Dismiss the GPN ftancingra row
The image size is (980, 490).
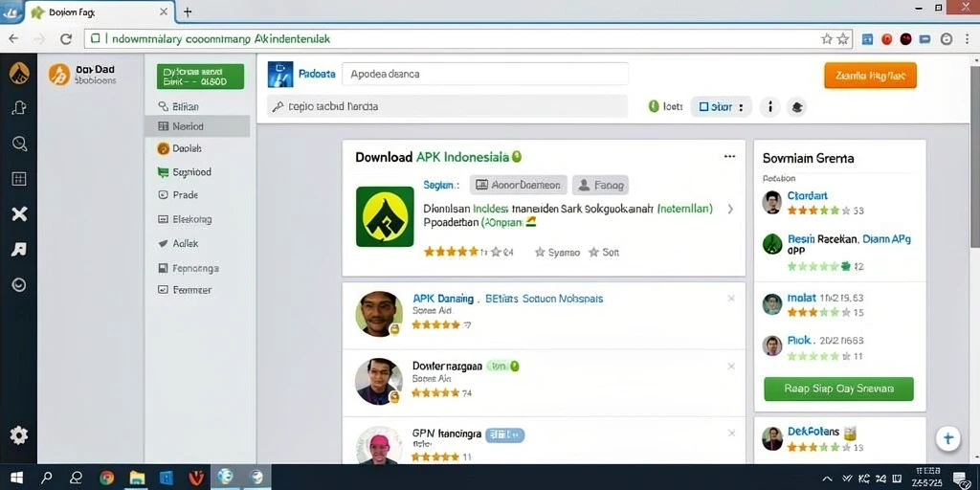tap(731, 434)
